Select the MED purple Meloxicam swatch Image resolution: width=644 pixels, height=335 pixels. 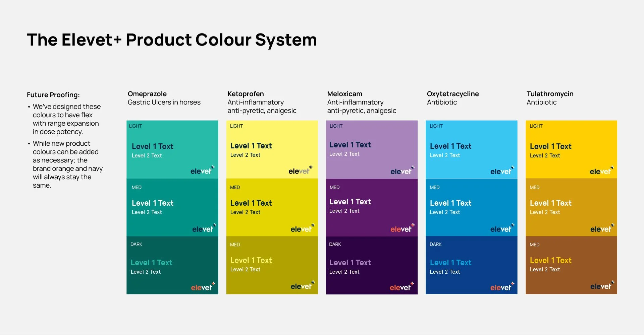click(372, 207)
